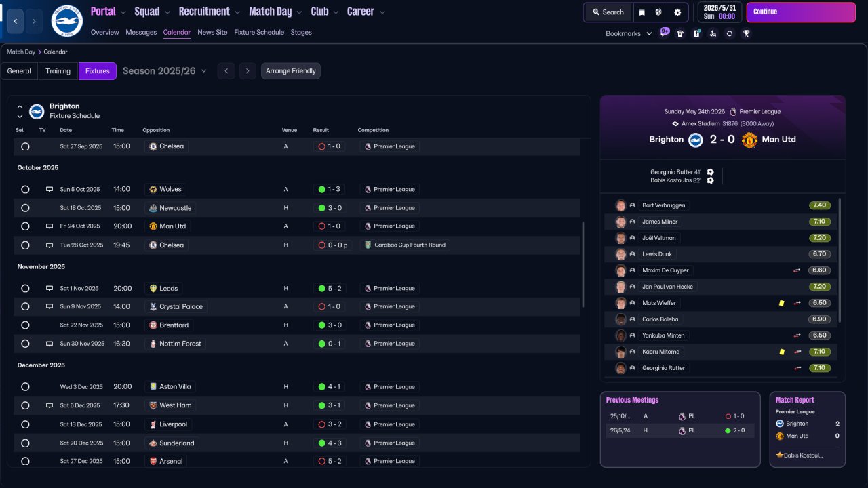
Task: Click the Brighton club badge logo
Action: tap(66, 21)
